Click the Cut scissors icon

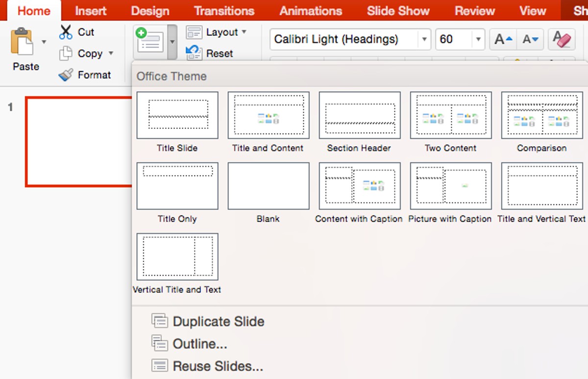(65, 32)
